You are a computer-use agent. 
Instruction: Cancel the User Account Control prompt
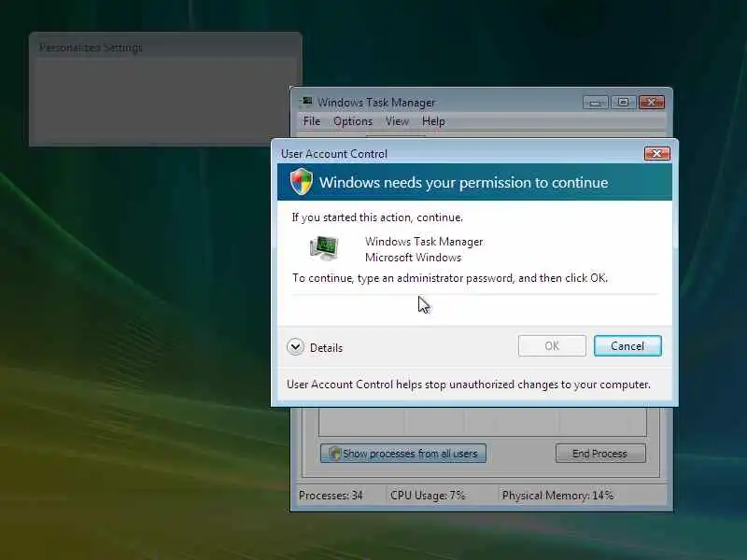click(627, 345)
